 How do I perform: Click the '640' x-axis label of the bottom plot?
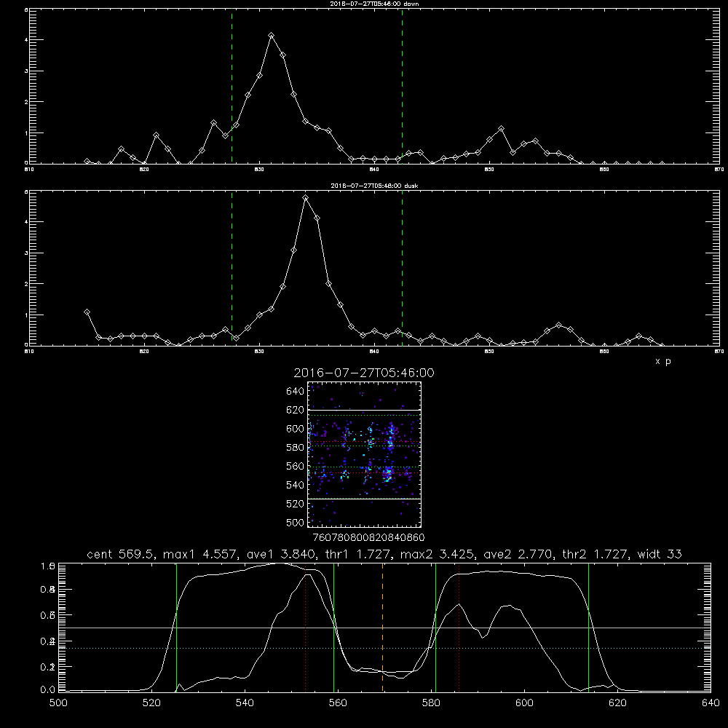[x=711, y=703]
